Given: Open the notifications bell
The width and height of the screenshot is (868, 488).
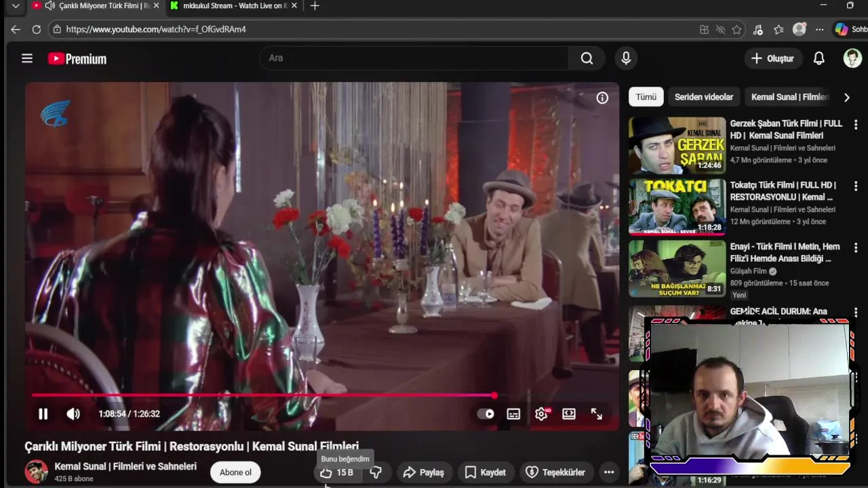Looking at the screenshot, I should pos(818,58).
